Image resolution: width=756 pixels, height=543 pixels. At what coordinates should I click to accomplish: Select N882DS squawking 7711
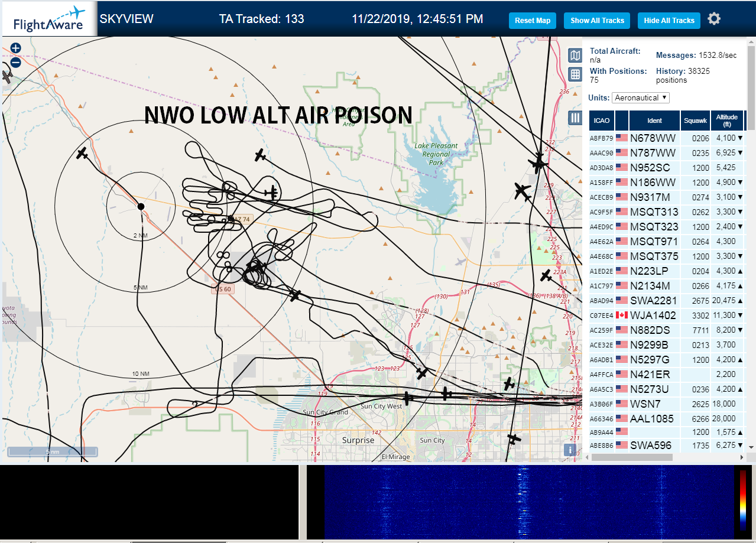[x=666, y=330]
